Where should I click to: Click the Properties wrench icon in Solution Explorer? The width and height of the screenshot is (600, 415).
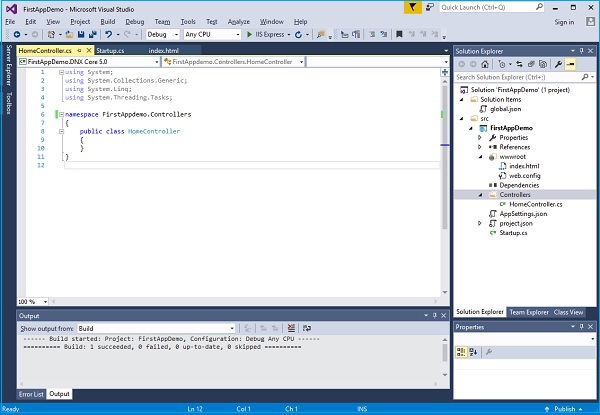[x=556, y=63]
